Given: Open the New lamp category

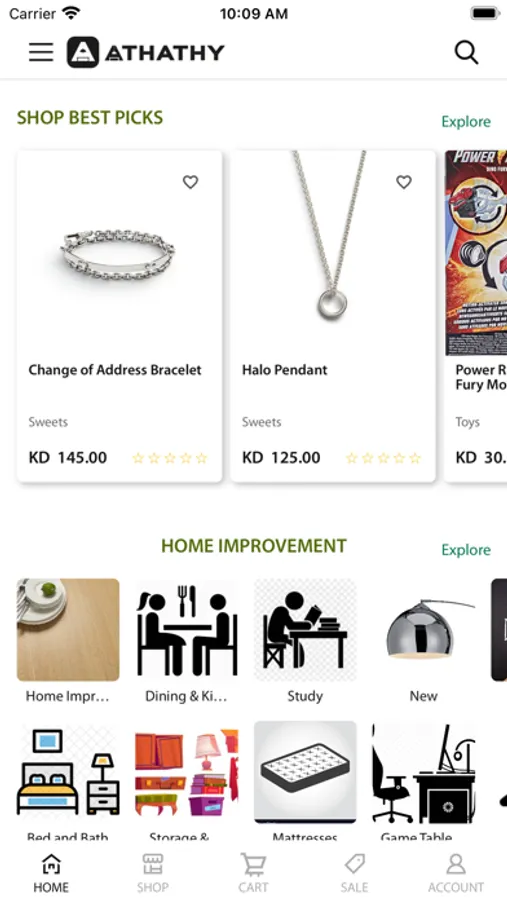Looking at the screenshot, I should (424, 630).
